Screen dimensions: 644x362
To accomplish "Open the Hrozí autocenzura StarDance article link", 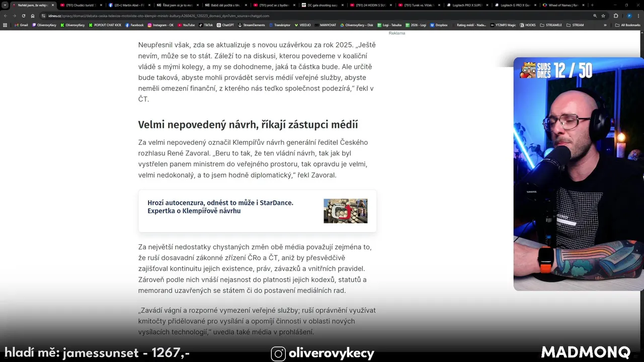I will tap(220, 207).
